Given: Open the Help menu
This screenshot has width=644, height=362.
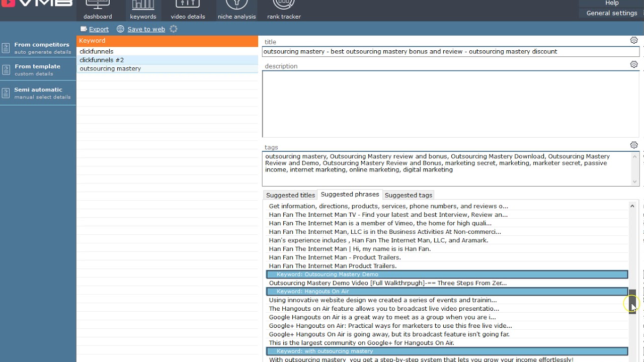Looking at the screenshot, I should pos(612,3).
